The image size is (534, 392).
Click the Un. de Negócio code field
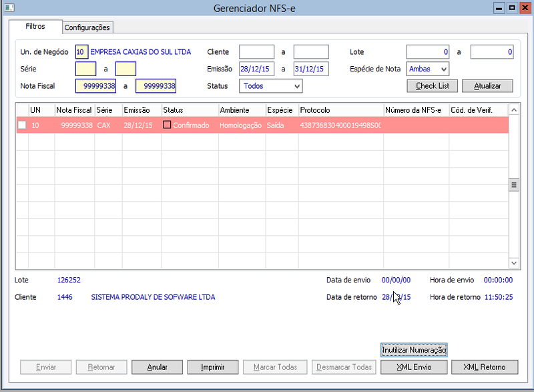click(x=81, y=52)
